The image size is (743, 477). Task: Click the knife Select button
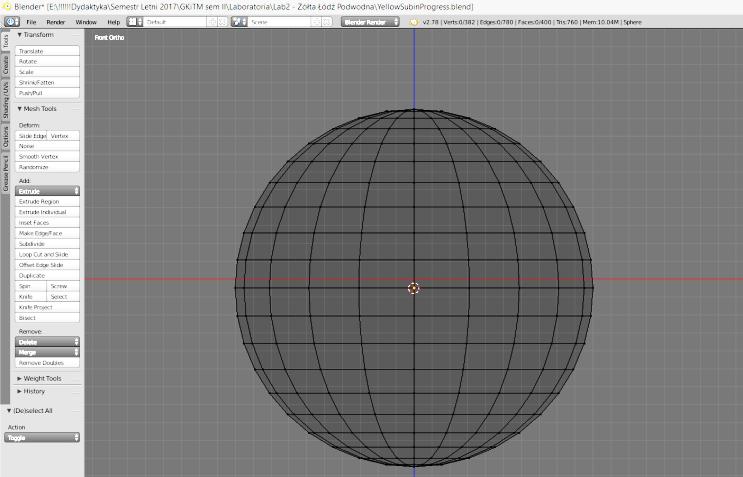coord(63,297)
